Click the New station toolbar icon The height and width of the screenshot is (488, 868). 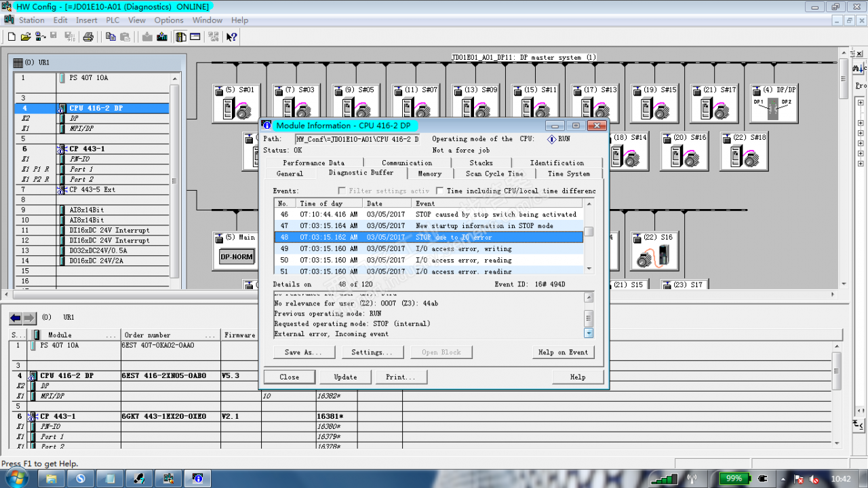pyautogui.click(x=11, y=37)
